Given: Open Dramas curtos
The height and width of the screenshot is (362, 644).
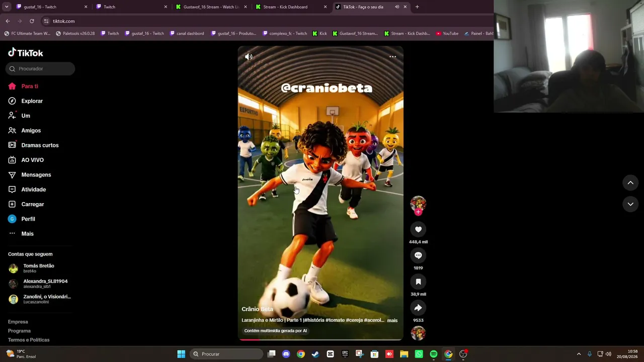Looking at the screenshot, I should [40, 145].
